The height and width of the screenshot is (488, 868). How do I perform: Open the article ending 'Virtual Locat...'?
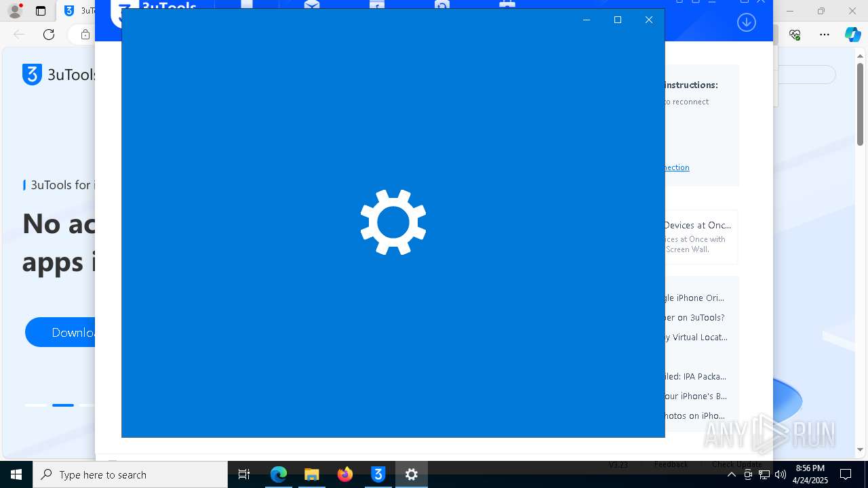[x=696, y=337]
